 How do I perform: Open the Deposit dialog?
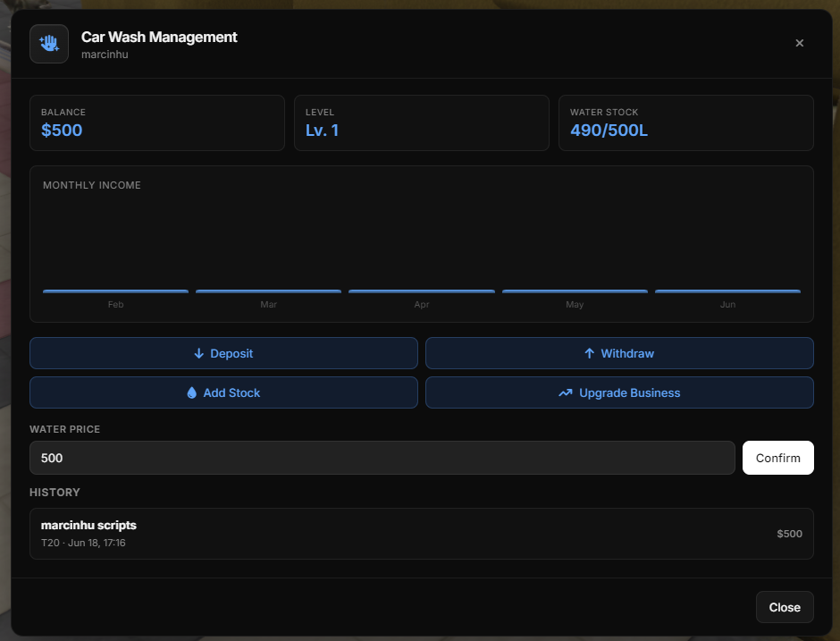point(223,353)
